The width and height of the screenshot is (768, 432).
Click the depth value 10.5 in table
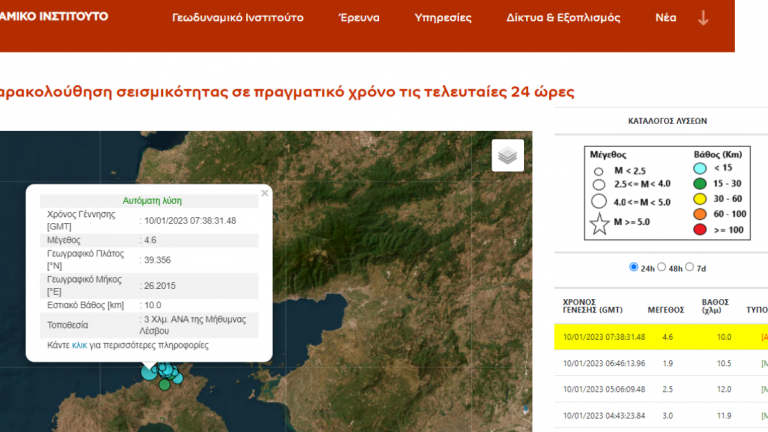[724, 363]
